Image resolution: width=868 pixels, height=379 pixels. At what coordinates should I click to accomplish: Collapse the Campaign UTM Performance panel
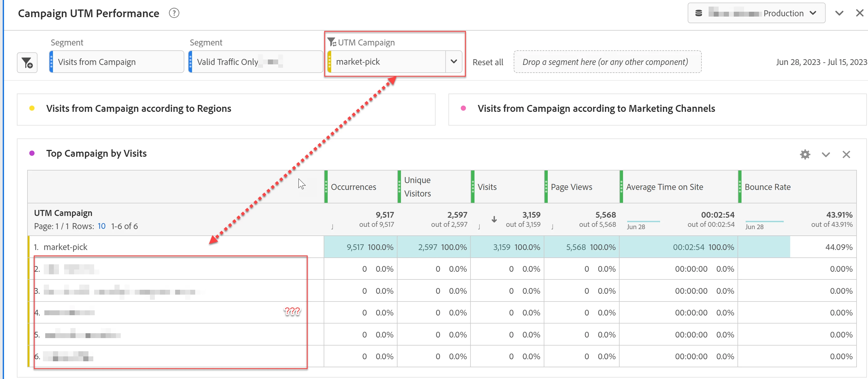pyautogui.click(x=839, y=13)
